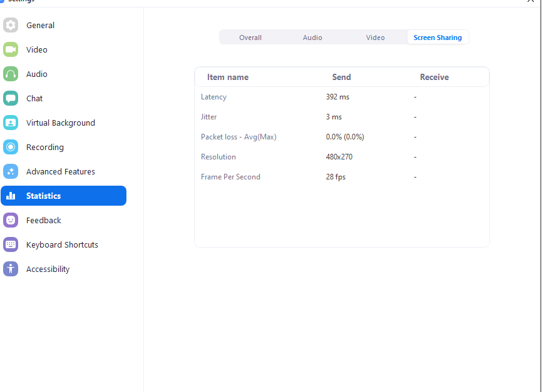
Task: Switch to the Audio statistics tab
Action: (x=312, y=38)
